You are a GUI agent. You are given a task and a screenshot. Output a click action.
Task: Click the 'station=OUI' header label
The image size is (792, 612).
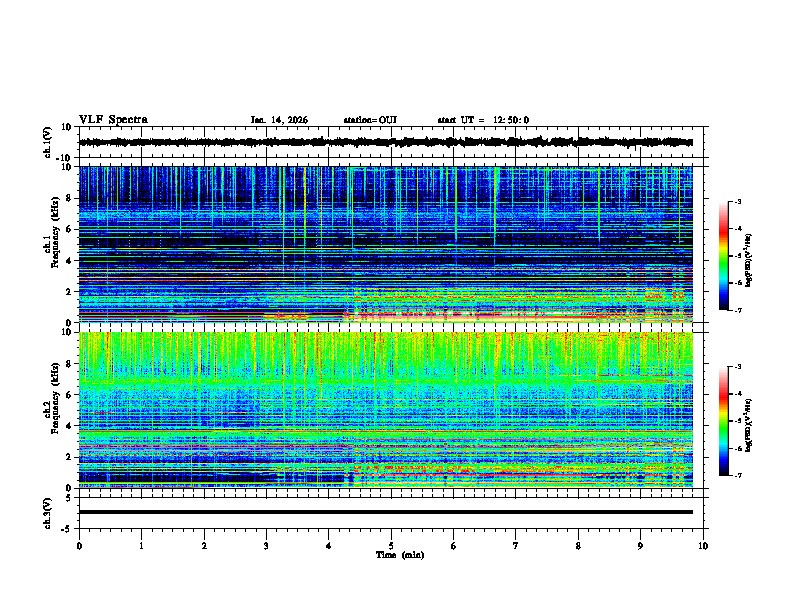[370, 120]
